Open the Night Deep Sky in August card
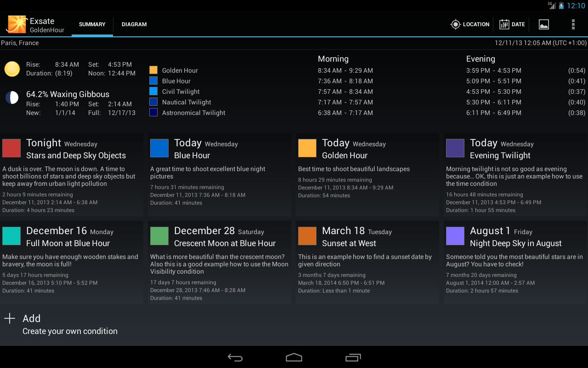 click(516, 262)
